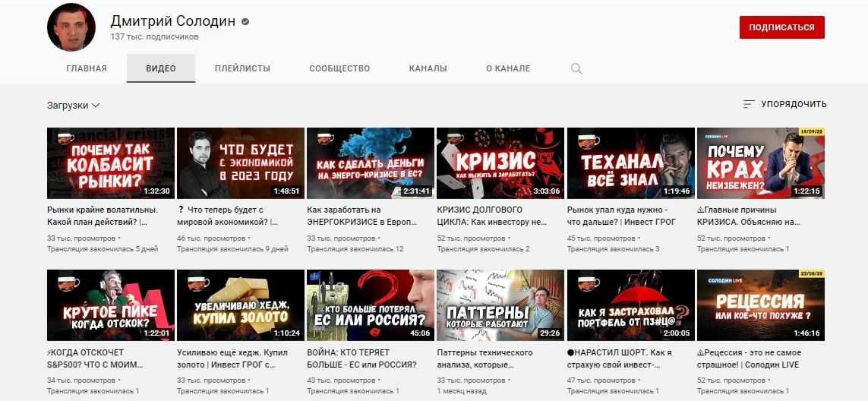Open the channel avatar picture
Viewport: 868px width, 401px height.
coord(71,27)
